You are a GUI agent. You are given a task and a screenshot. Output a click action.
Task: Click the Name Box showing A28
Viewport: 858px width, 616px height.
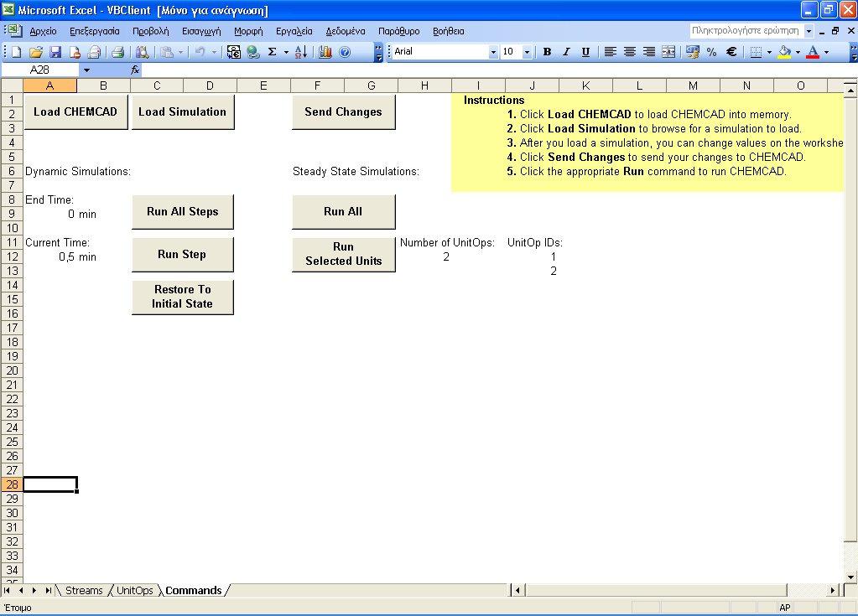[x=41, y=70]
